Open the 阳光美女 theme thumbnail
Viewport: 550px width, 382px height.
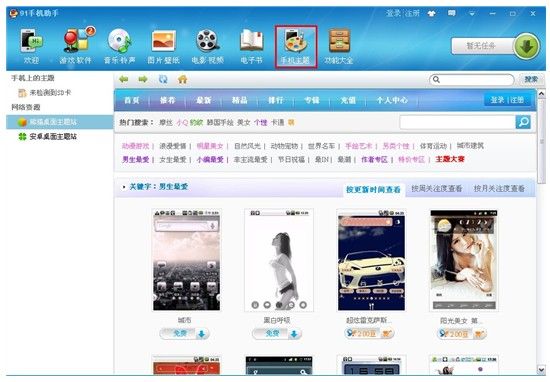click(x=463, y=260)
